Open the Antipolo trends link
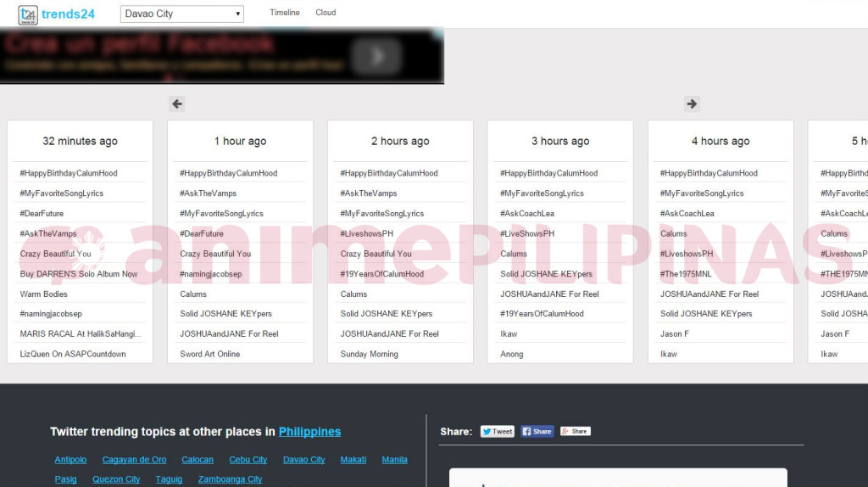This screenshot has width=868, height=487. tap(70, 460)
